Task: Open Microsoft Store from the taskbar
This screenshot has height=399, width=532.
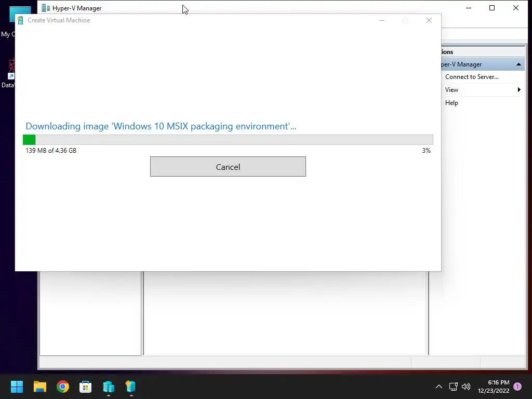Action: click(x=86, y=387)
